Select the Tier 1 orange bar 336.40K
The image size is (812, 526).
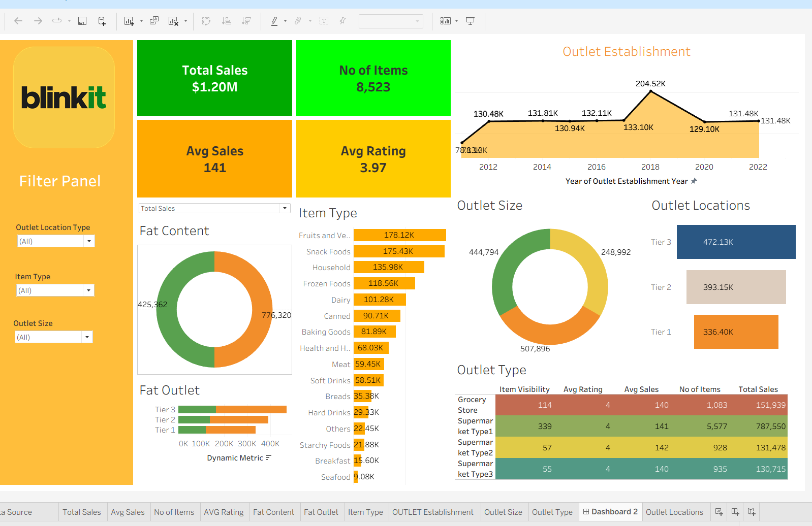coord(736,332)
